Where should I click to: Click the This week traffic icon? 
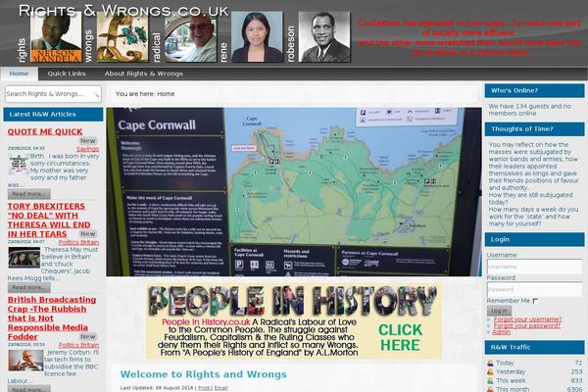(490, 380)
